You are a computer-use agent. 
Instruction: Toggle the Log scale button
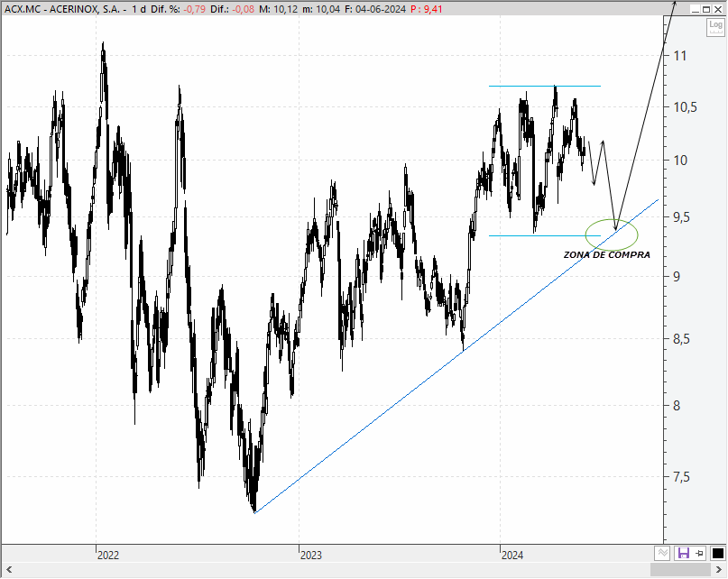click(715, 27)
